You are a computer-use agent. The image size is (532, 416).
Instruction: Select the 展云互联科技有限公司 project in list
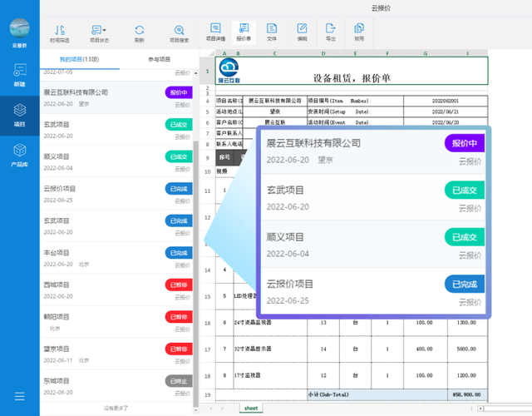116,97
